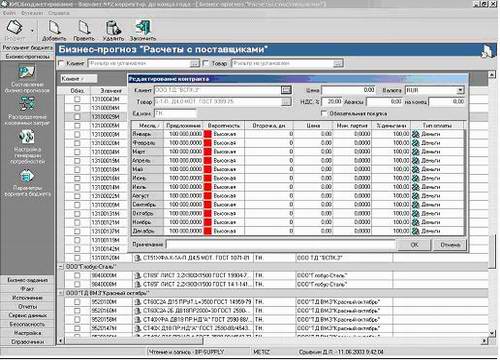Click the Примечание input field

click(x=281, y=245)
